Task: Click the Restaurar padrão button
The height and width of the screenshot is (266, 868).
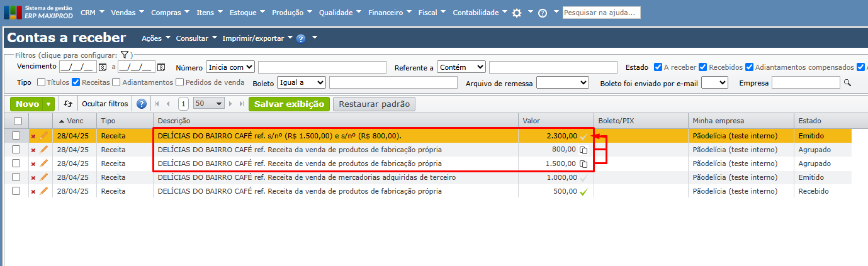Action: (x=374, y=104)
